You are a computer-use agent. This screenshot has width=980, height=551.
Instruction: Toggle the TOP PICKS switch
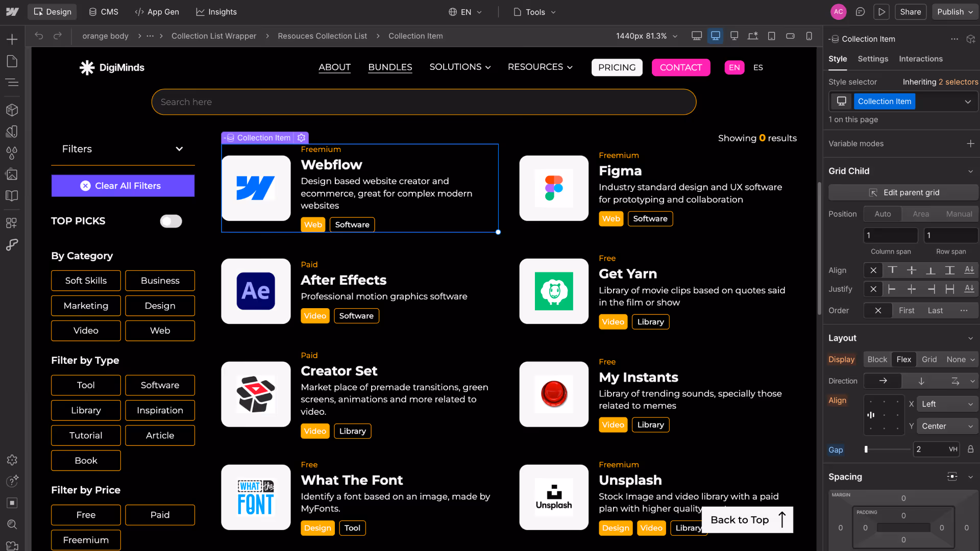(171, 221)
